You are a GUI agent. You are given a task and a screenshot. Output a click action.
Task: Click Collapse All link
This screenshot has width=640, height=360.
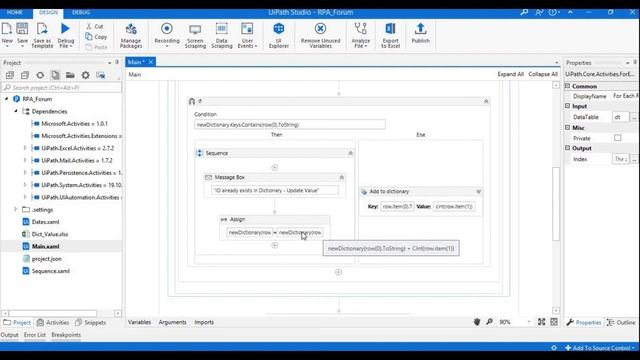coord(543,74)
